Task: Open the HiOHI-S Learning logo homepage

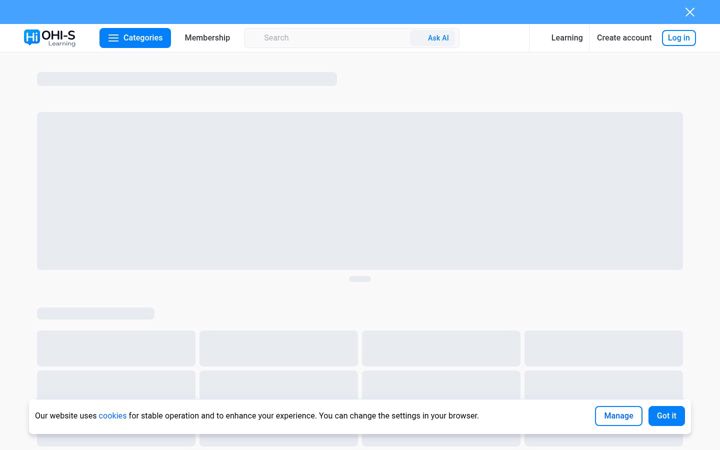Action: pos(50,38)
